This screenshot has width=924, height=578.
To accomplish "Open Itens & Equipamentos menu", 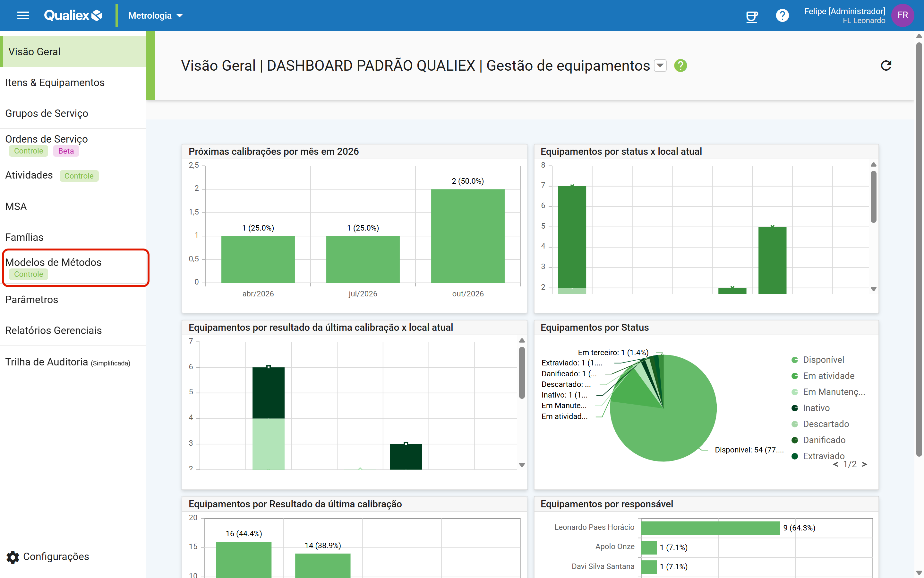I will (73, 83).
